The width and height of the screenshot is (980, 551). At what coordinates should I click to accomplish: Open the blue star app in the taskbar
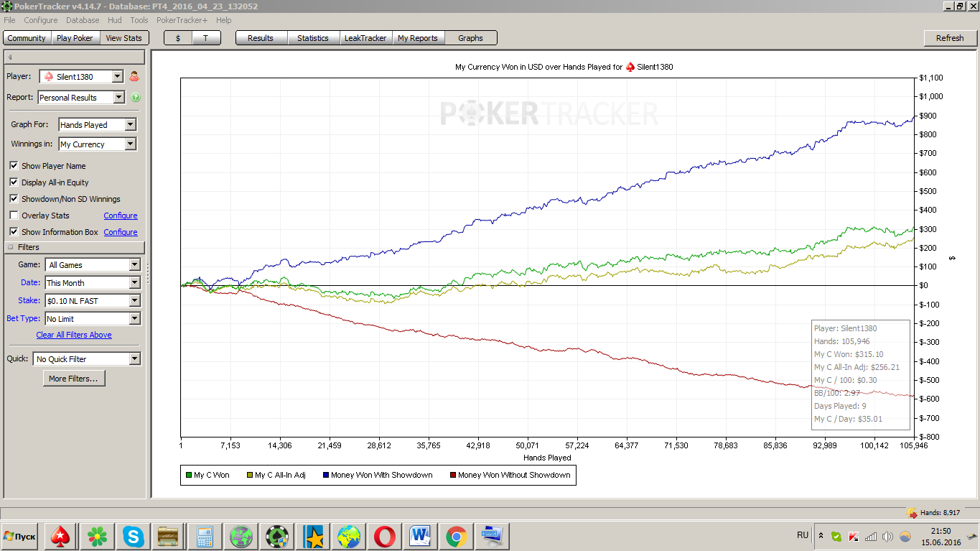(313, 536)
